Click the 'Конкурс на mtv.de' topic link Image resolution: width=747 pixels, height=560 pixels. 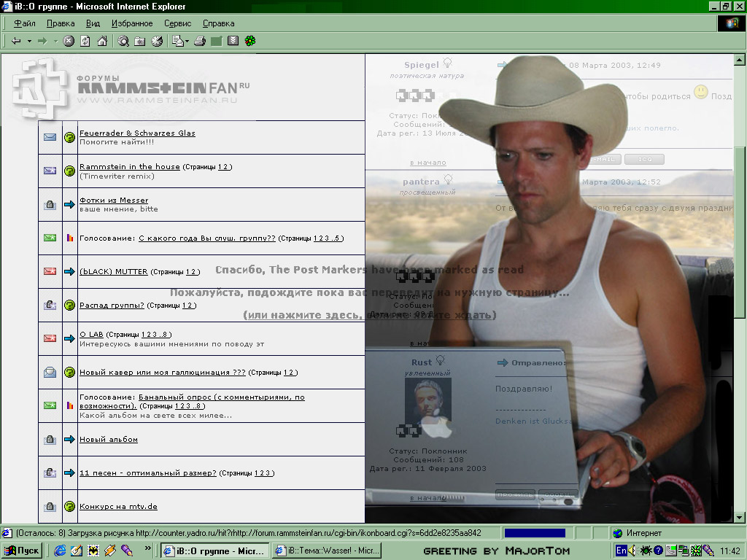click(x=118, y=506)
